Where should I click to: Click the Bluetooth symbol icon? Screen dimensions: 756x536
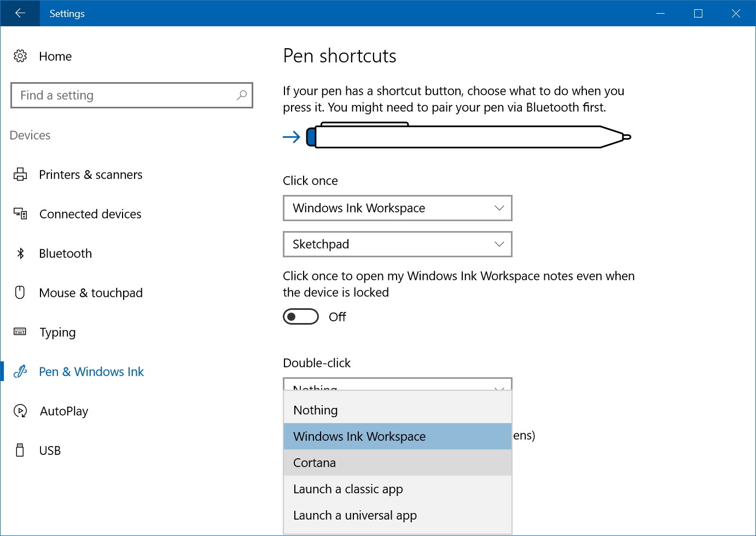click(x=20, y=253)
